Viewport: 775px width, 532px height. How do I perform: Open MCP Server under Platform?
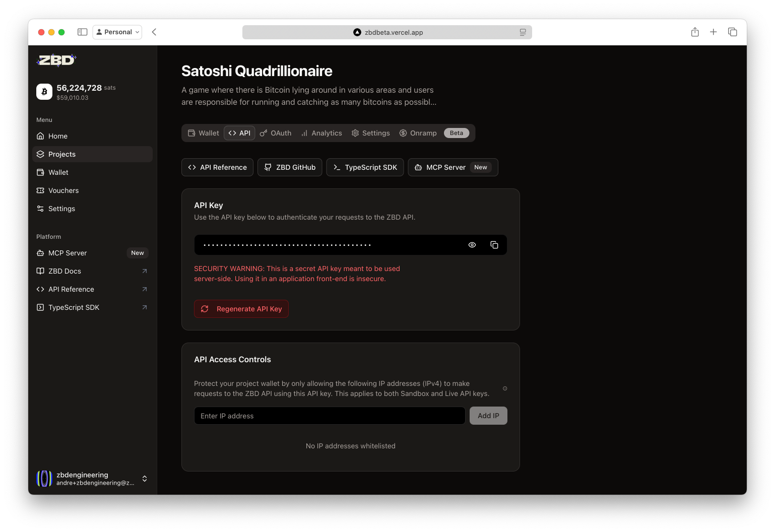67,253
